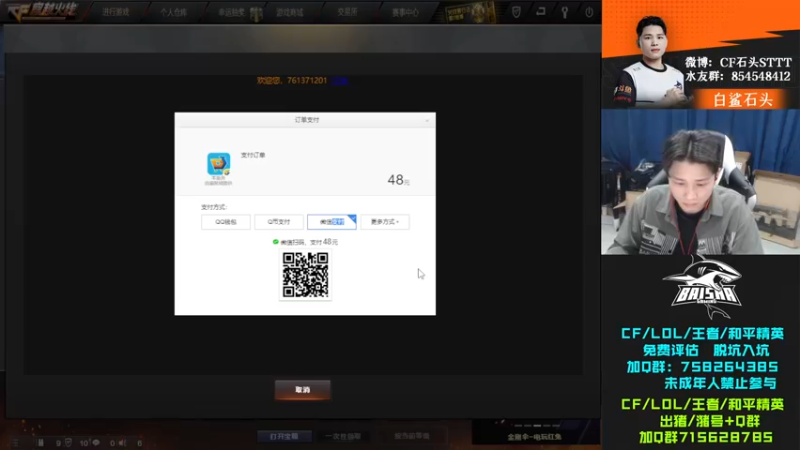Open the chat bubble icon in bottom bar
Screen dimensions: 800x450
(x=96, y=443)
